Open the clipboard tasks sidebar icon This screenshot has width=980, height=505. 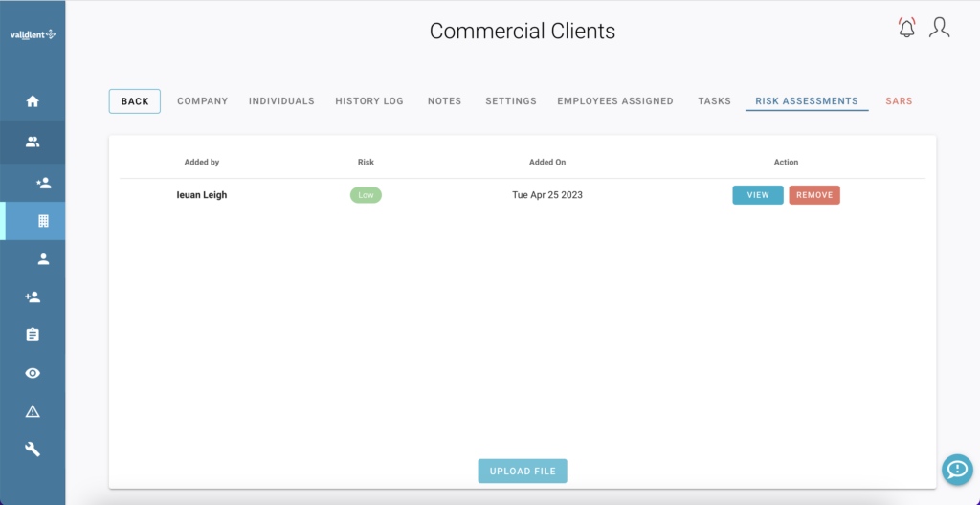(x=33, y=335)
